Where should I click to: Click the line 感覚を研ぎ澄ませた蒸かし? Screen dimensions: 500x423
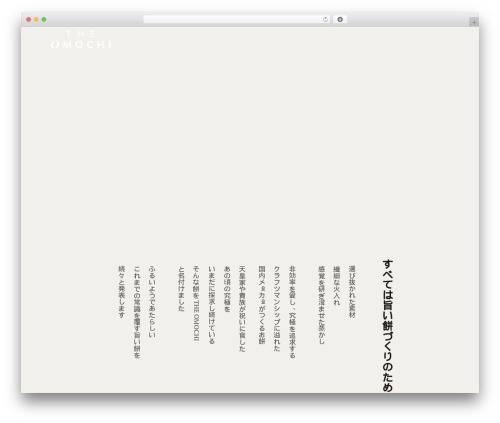click(x=322, y=305)
